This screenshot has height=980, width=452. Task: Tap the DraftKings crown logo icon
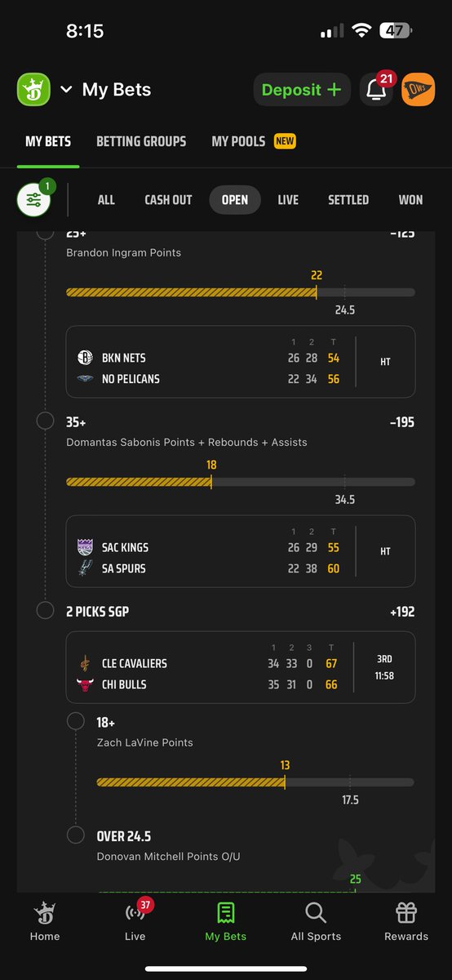point(33,90)
